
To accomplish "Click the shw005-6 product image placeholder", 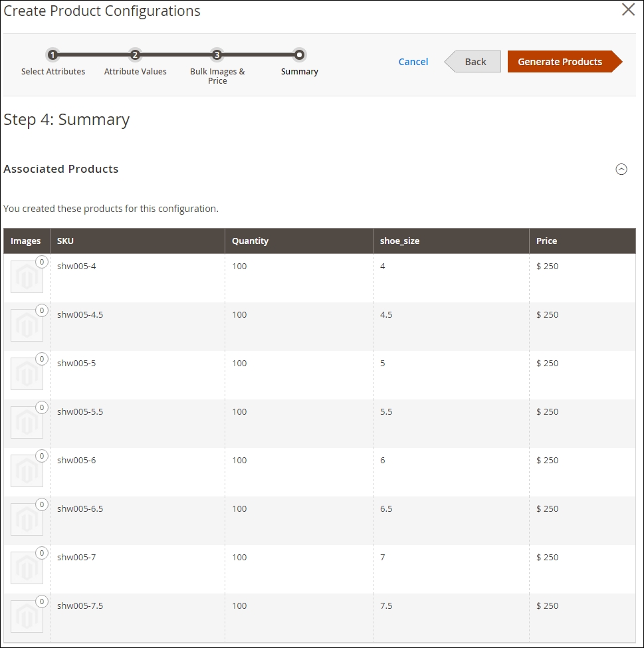I will pos(27,471).
